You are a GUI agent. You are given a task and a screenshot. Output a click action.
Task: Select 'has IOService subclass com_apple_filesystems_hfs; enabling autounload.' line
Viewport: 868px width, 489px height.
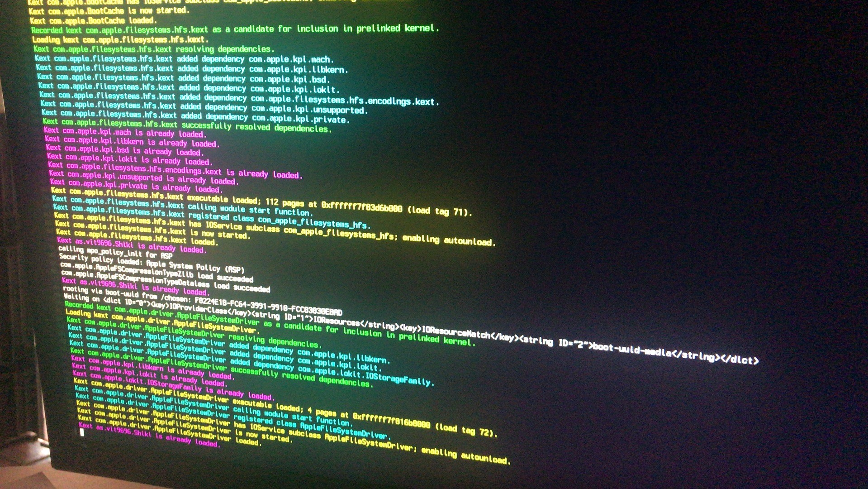click(x=275, y=229)
